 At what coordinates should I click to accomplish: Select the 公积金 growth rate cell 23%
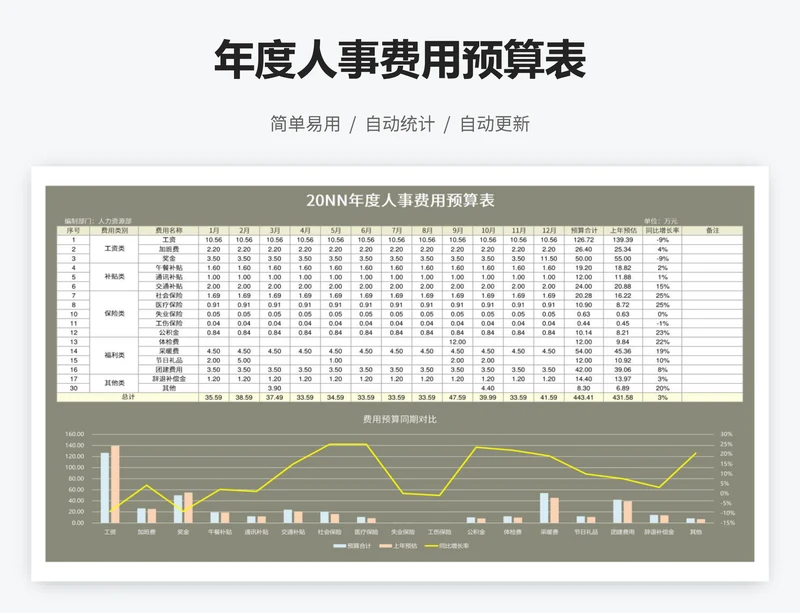pos(662,332)
